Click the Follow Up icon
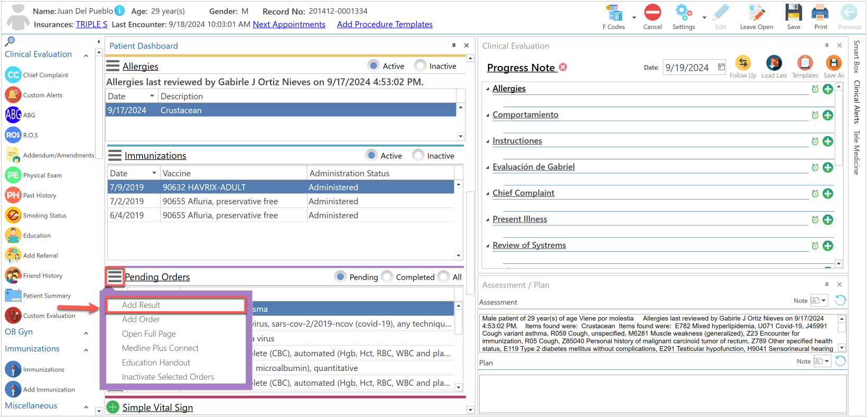Image resolution: width=868 pixels, height=419 pixels. tap(743, 63)
